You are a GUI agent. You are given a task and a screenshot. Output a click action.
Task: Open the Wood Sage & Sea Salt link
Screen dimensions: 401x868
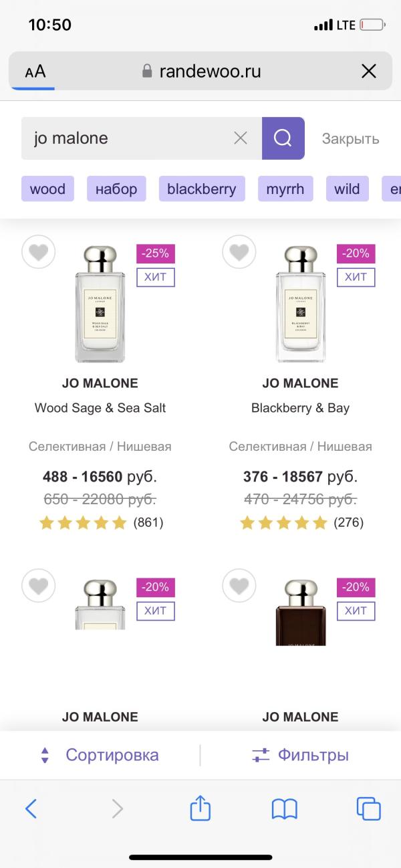tap(100, 408)
